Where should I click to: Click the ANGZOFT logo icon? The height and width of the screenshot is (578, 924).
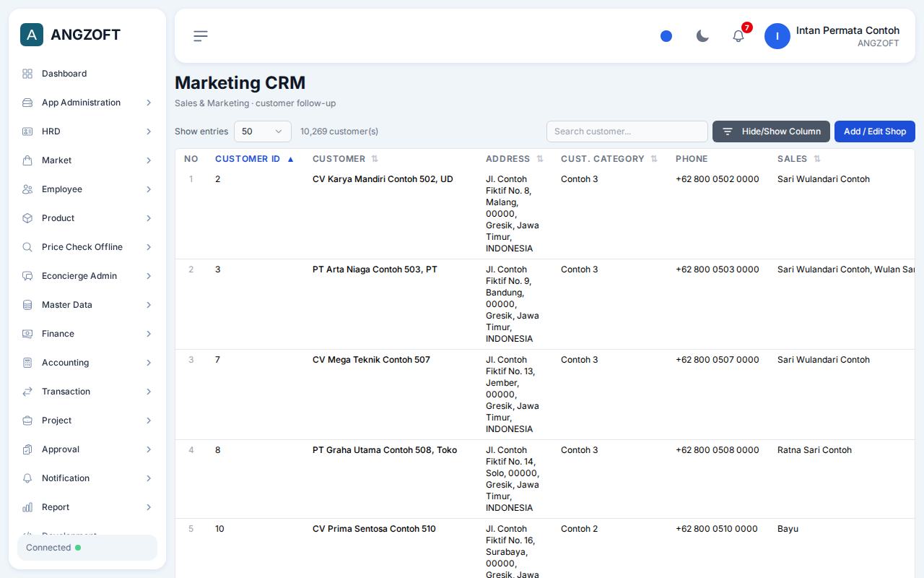pyautogui.click(x=32, y=35)
